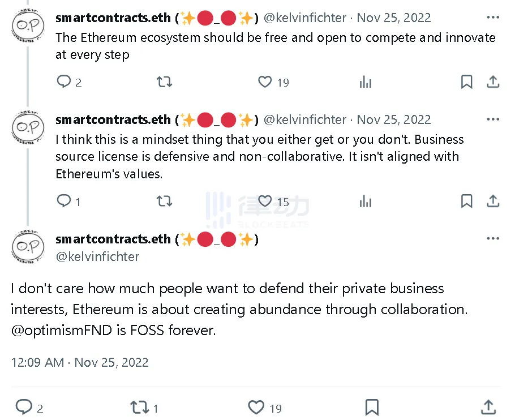The image size is (515, 420).
Task: Bookmark the 'free and open' tweet
Action: [x=466, y=82]
